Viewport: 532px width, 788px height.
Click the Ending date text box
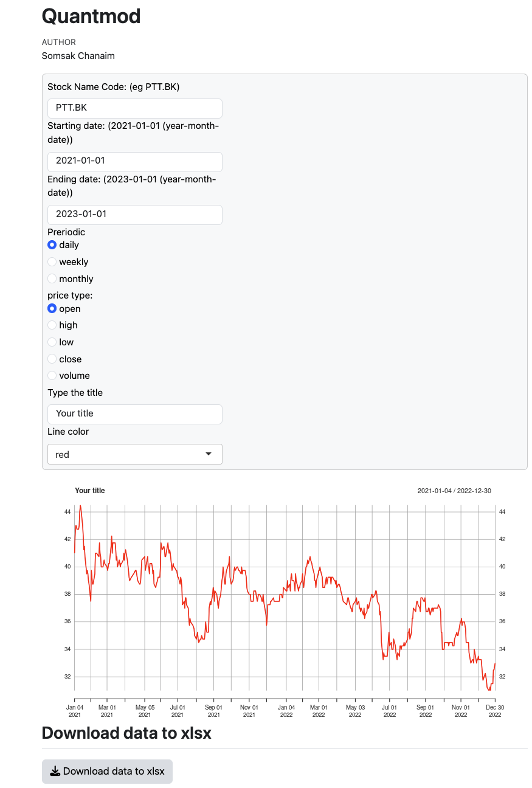point(134,215)
